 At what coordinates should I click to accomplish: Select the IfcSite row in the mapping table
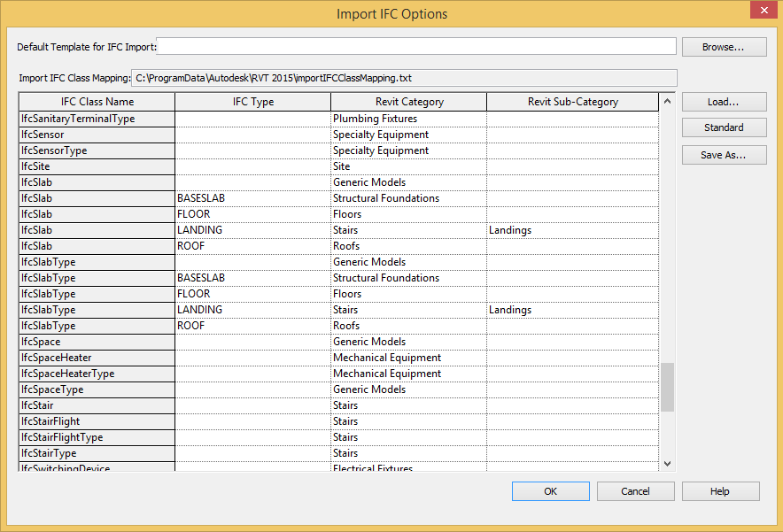click(96, 166)
